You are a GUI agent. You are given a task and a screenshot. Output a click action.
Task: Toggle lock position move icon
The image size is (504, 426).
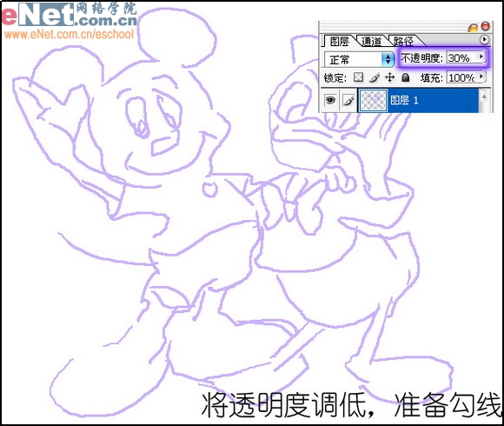390,77
